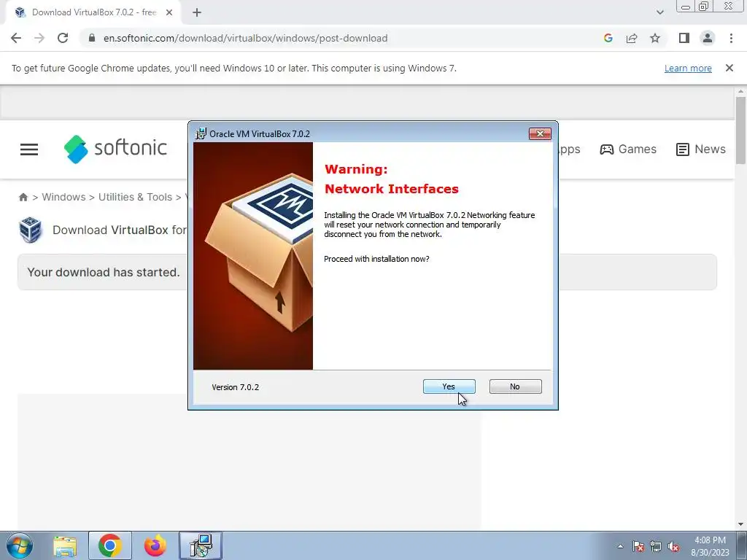The height and width of the screenshot is (560, 747).
Task: Close the Download VirtualBox tab
Action: coord(169,12)
